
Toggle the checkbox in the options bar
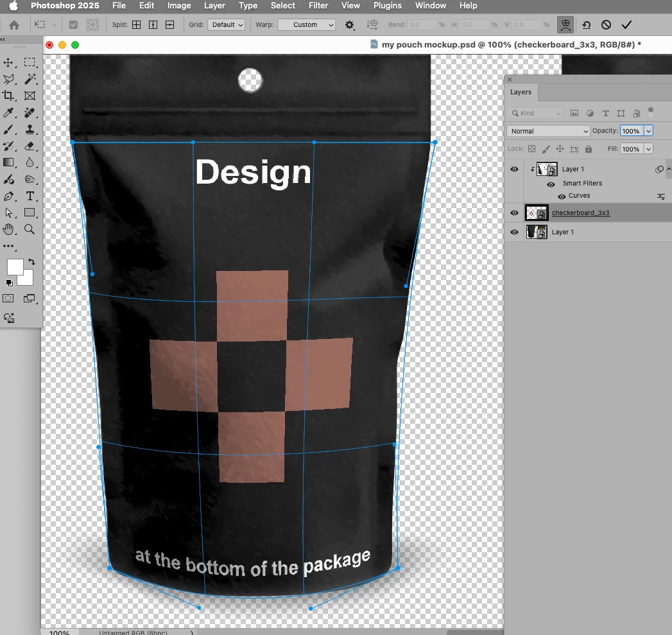73,25
